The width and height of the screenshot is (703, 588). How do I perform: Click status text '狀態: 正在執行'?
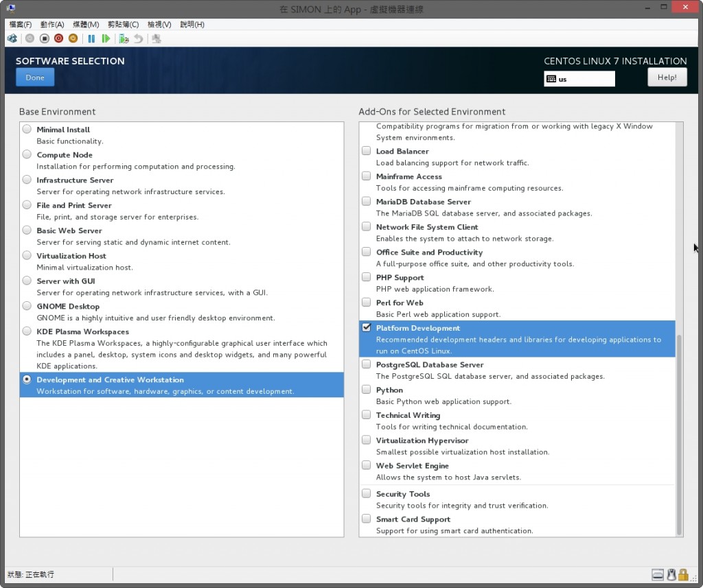[30, 574]
